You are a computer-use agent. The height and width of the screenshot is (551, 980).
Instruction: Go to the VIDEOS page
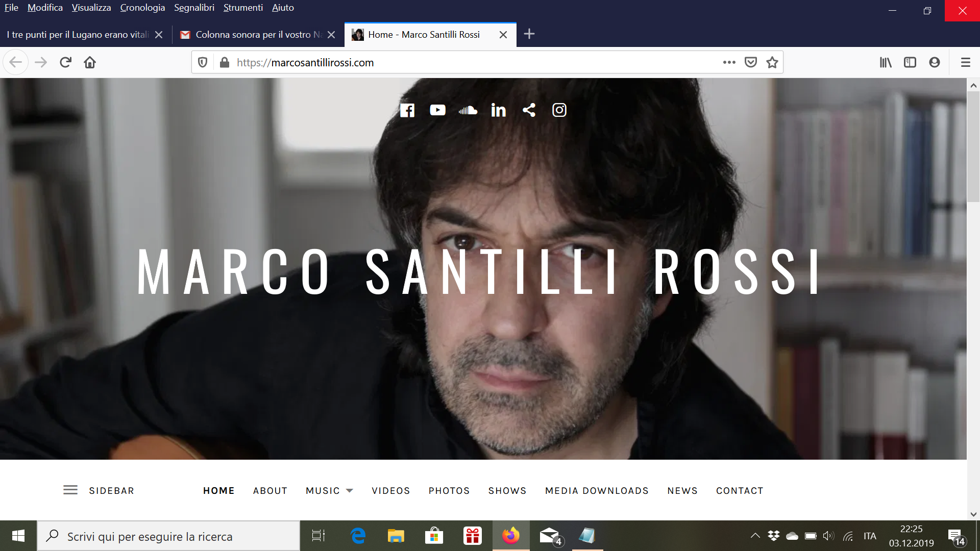(x=391, y=490)
